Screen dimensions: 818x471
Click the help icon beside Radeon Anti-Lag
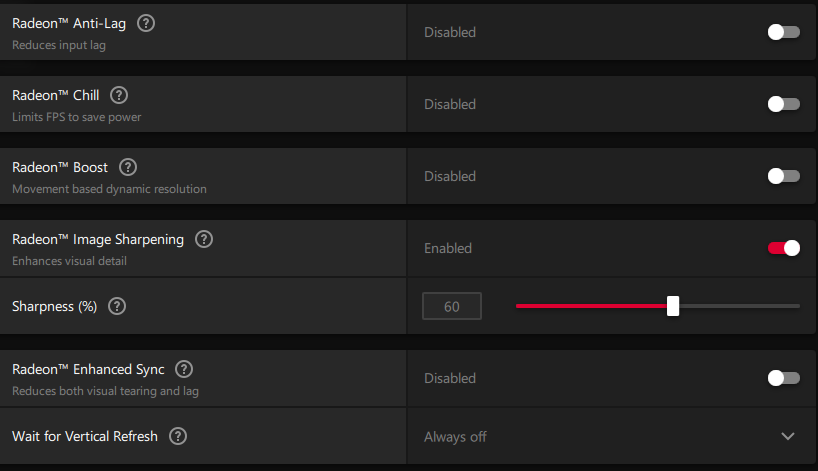[x=146, y=23]
